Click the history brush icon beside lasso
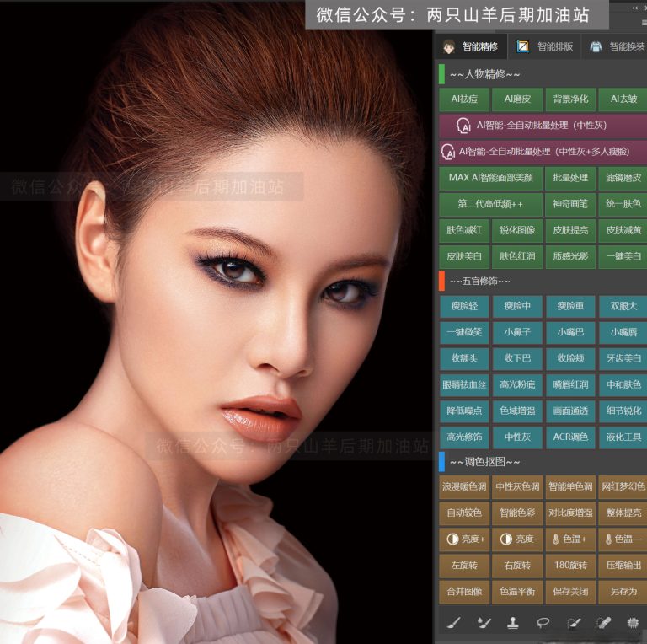This screenshot has width=647, height=644. coord(574,623)
